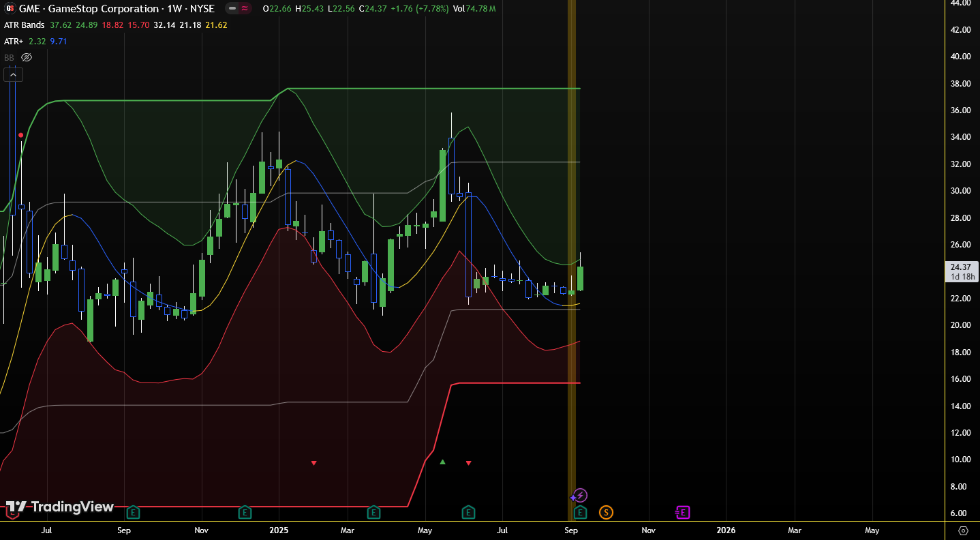
Task: Click the 16.00 level on price axis
Action: (x=960, y=379)
